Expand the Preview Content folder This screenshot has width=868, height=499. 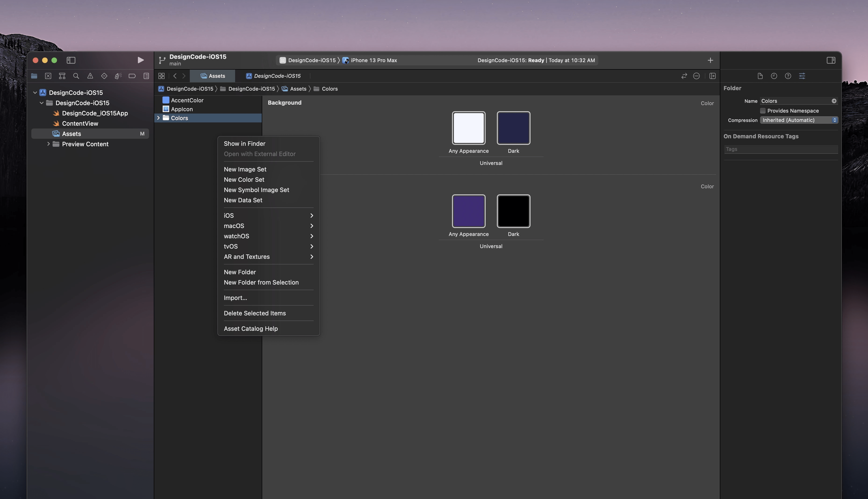(48, 144)
